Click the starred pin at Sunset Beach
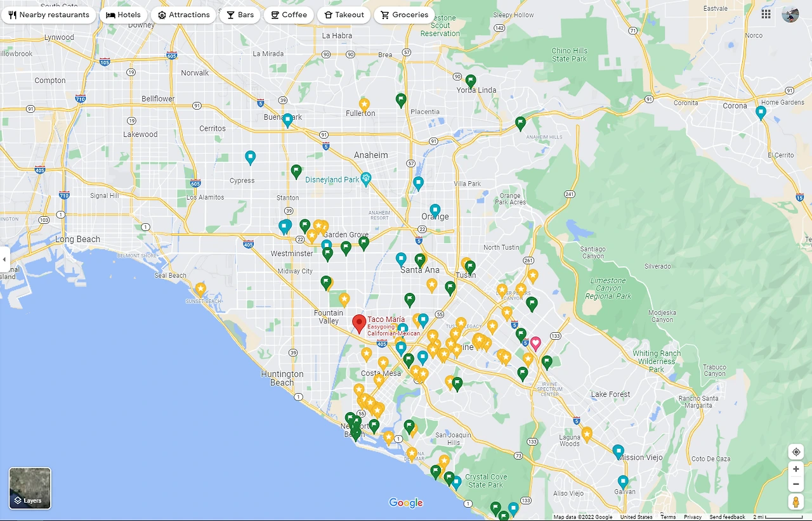Image resolution: width=812 pixels, height=521 pixels. [200, 289]
